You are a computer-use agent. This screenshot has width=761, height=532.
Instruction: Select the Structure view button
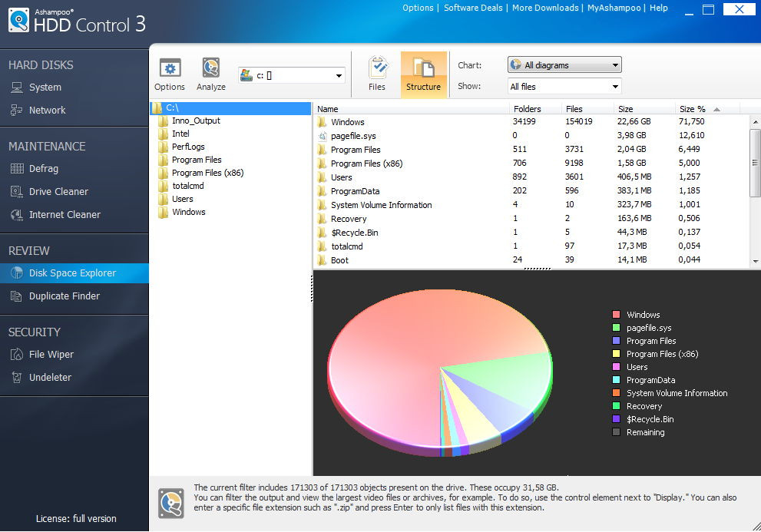(423, 74)
